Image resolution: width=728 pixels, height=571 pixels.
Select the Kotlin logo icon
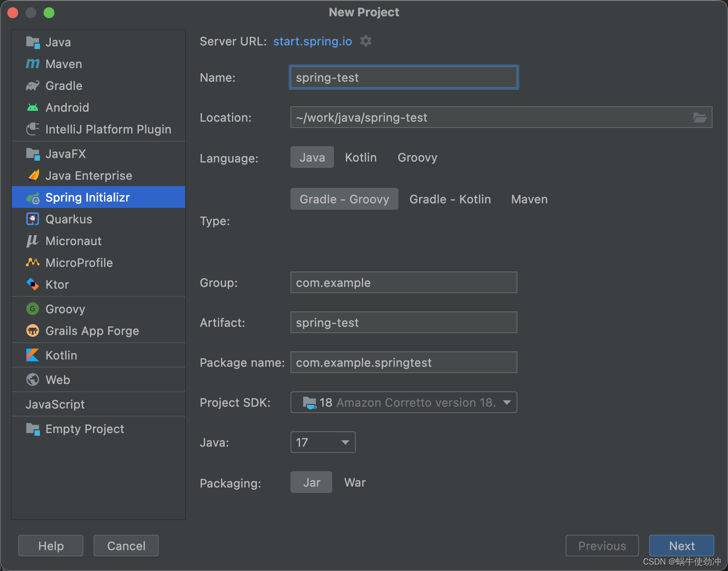(x=33, y=355)
